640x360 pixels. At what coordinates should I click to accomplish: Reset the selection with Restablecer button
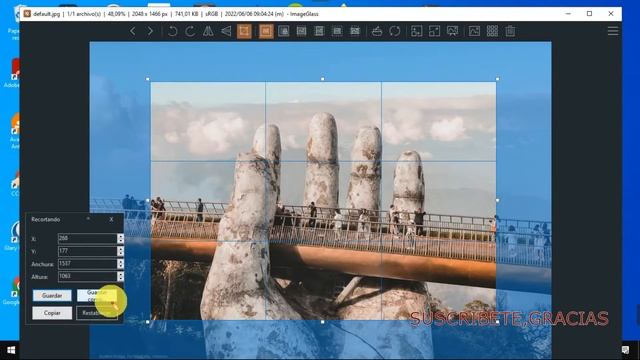tap(97, 313)
